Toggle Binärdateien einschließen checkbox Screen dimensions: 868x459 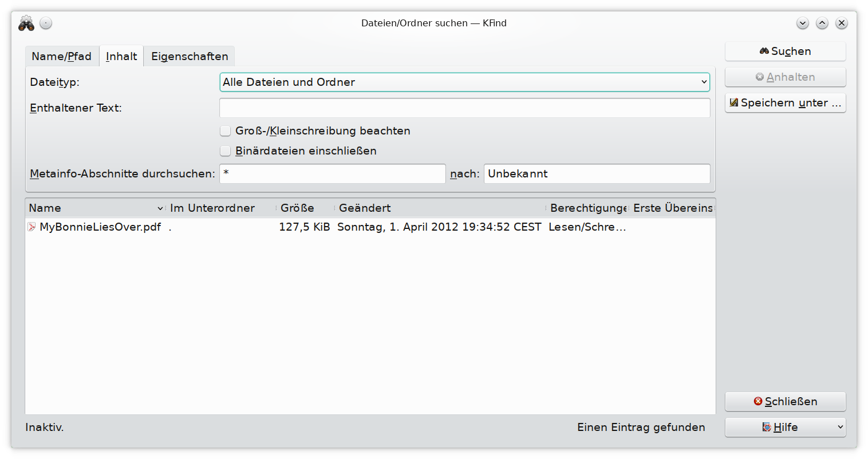226,151
